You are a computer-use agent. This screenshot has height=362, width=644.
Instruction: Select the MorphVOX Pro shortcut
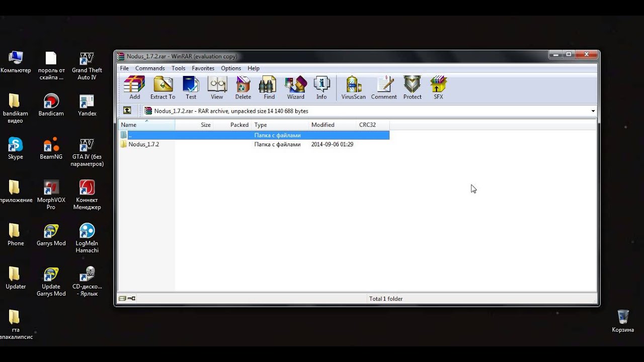[x=51, y=195]
